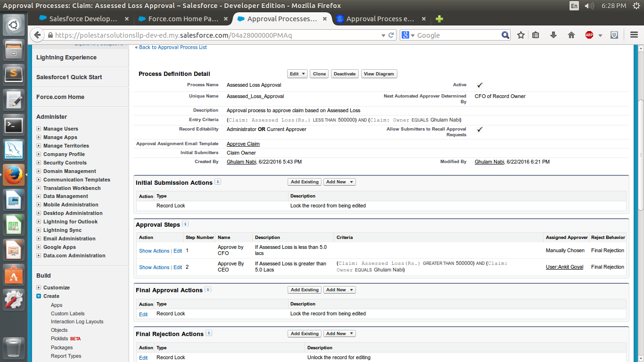The height and width of the screenshot is (362, 644).
Task: Click the Adblock Plus toolbar icon
Action: pos(589,35)
